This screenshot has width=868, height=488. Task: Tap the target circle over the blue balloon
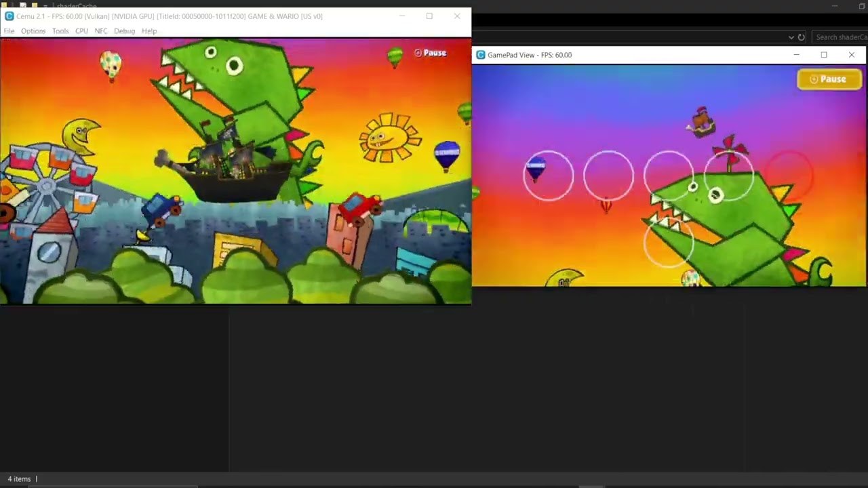(548, 176)
